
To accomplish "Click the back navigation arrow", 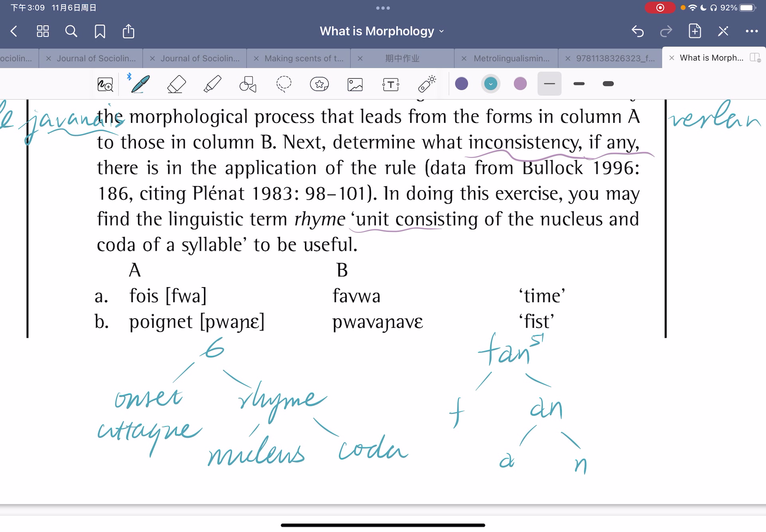I will coord(14,30).
